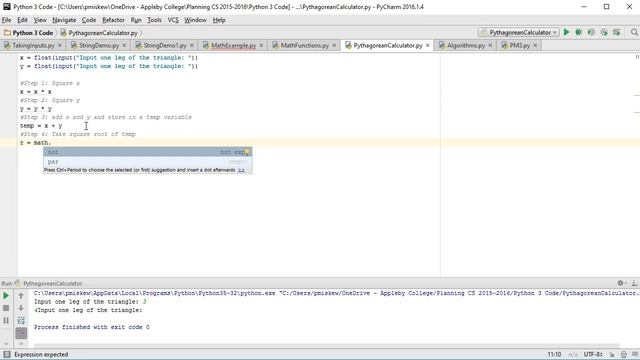
Task: Select the 'par' completion suggestion
Action: [148, 162]
